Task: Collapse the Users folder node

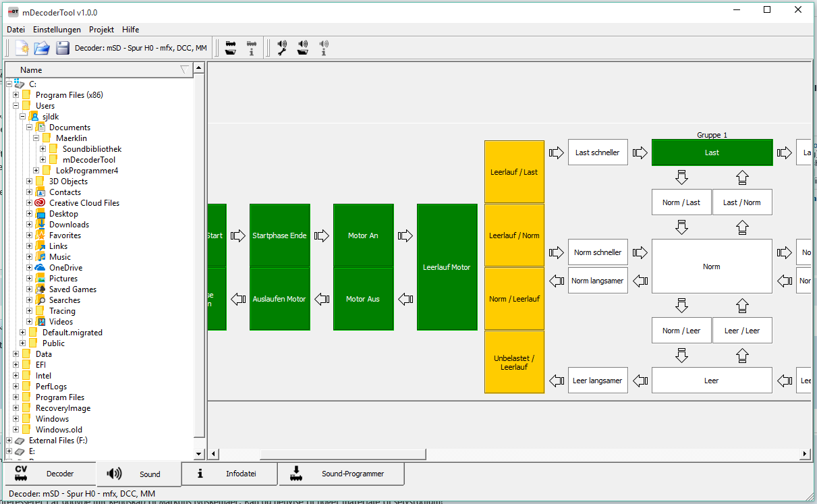Action: 16,106
